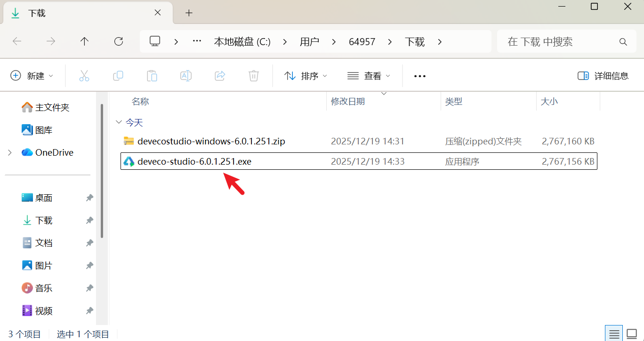The height and width of the screenshot is (341, 644).
Task: Click the Copy icon on the toolbar
Action: coord(118,75)
